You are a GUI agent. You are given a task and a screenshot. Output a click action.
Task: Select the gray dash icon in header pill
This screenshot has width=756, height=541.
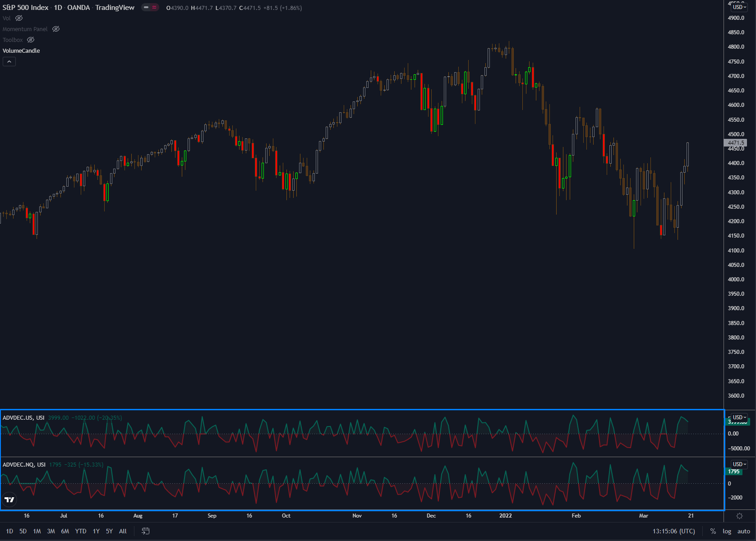coord(146,7)
